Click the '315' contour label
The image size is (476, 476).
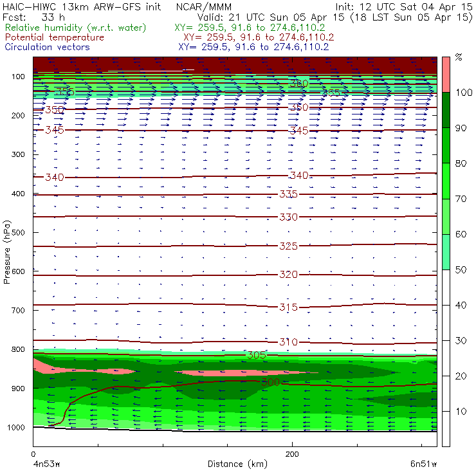(288, 307)
